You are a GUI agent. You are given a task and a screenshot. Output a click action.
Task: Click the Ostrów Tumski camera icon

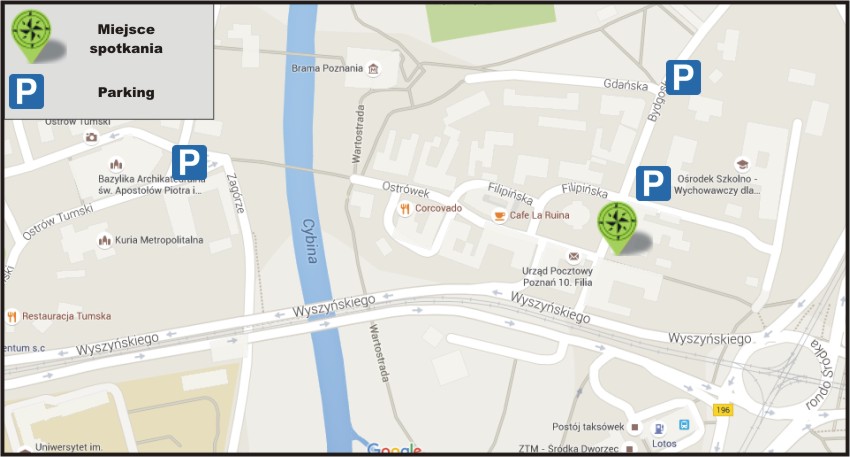tap(91, 137)
